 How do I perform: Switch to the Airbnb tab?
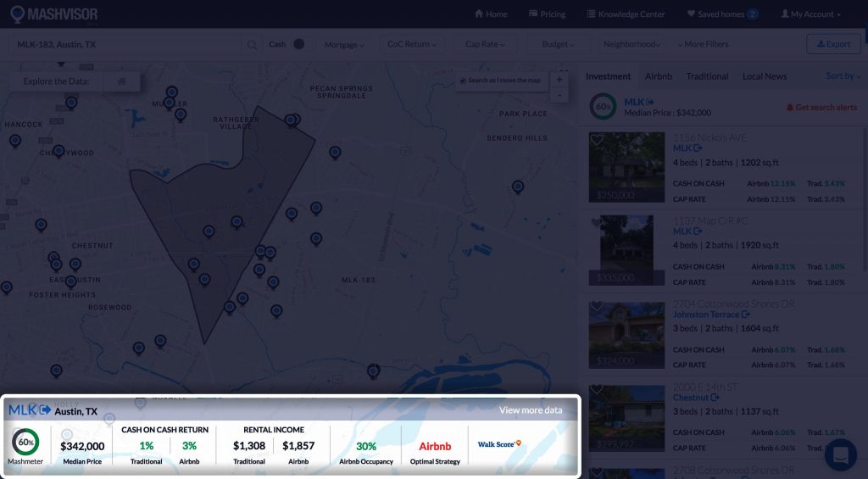658,76
